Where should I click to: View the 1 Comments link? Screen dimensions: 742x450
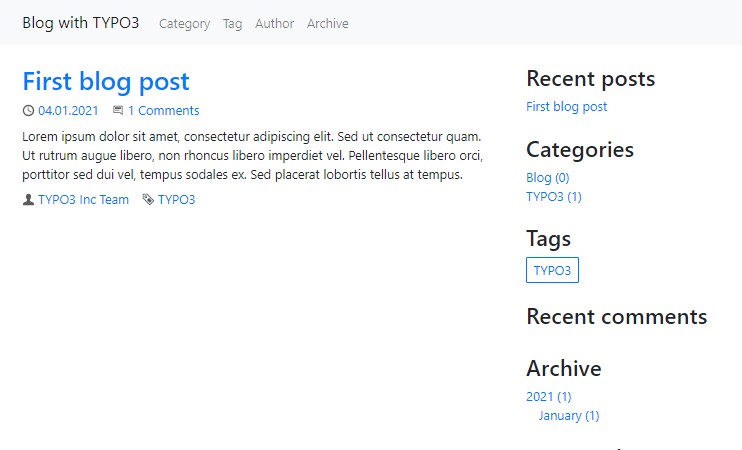tap(163, 111)
